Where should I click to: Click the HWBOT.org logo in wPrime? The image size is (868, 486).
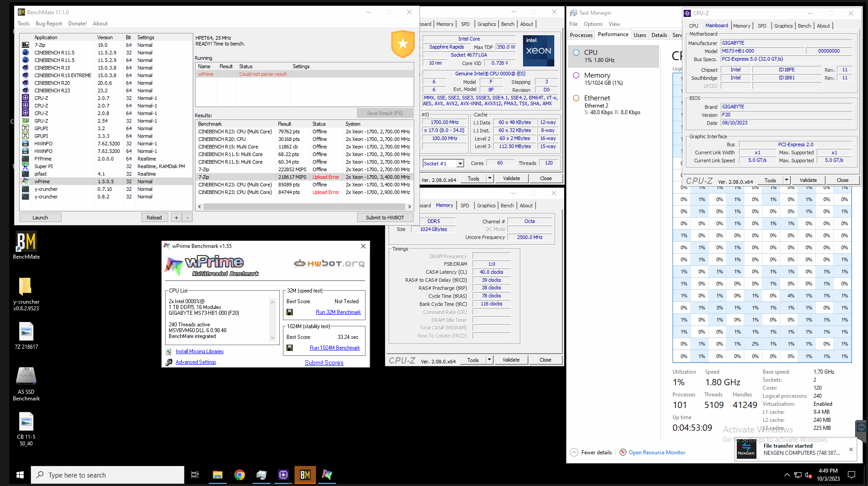click(x=329, y=264)
